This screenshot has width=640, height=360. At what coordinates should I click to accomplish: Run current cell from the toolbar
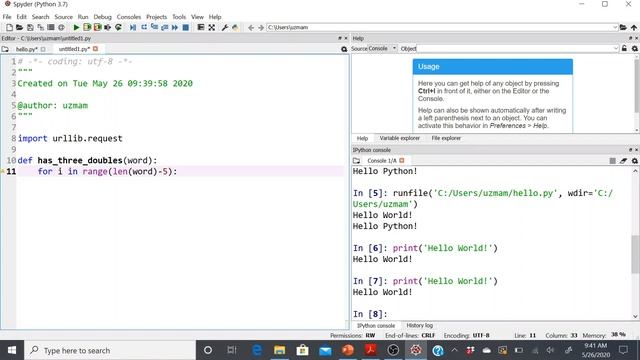87,27
